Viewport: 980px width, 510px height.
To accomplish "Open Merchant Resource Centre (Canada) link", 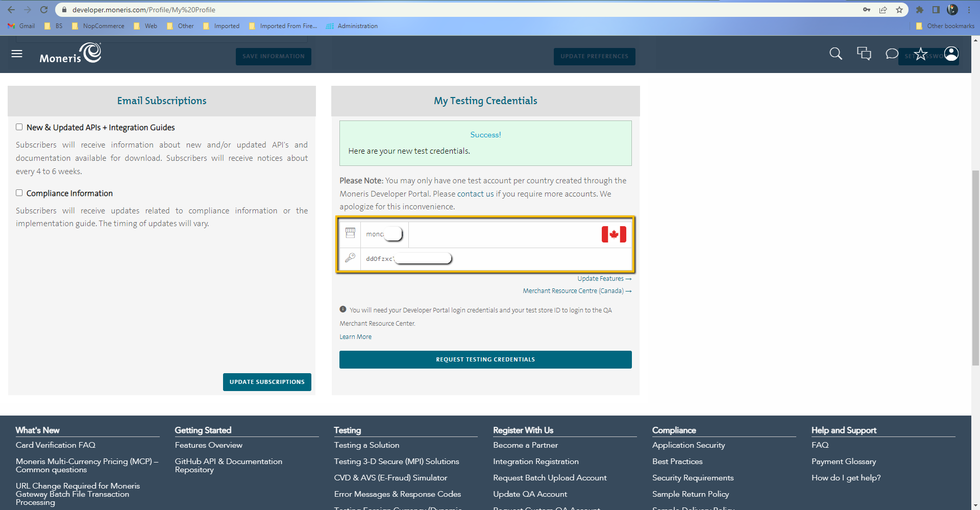I will point(577,291).
